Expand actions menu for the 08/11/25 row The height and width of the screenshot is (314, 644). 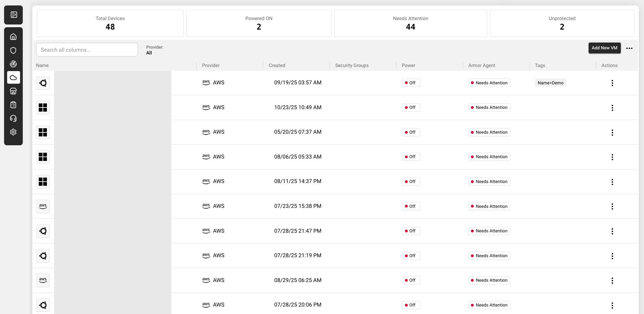pos(612,182)
